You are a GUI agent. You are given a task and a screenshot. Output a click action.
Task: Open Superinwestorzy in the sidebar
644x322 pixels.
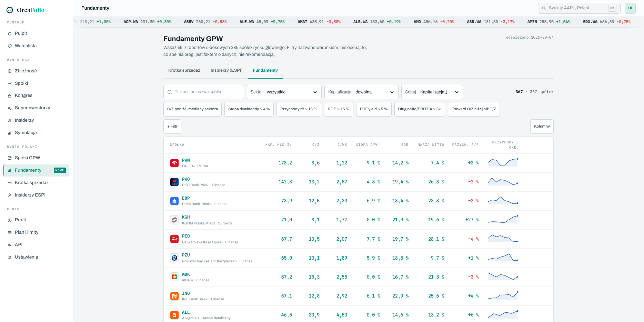tap(36, 108)
